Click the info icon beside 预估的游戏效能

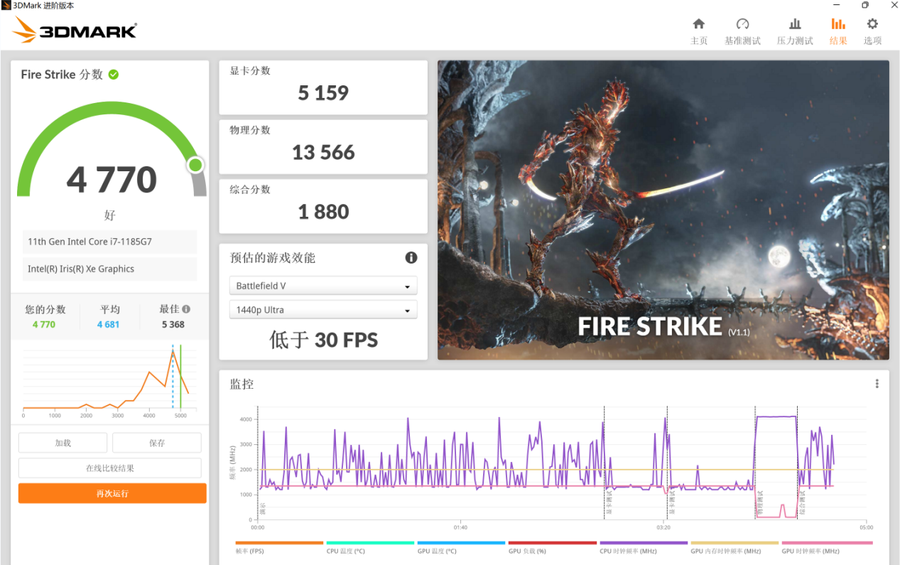411,258
